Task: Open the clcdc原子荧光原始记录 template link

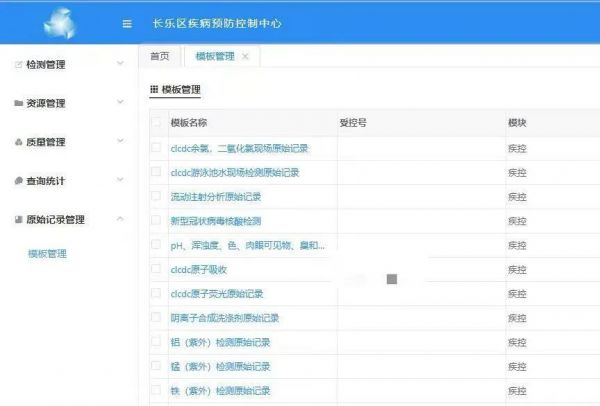Action: click(x=217, y=294)
